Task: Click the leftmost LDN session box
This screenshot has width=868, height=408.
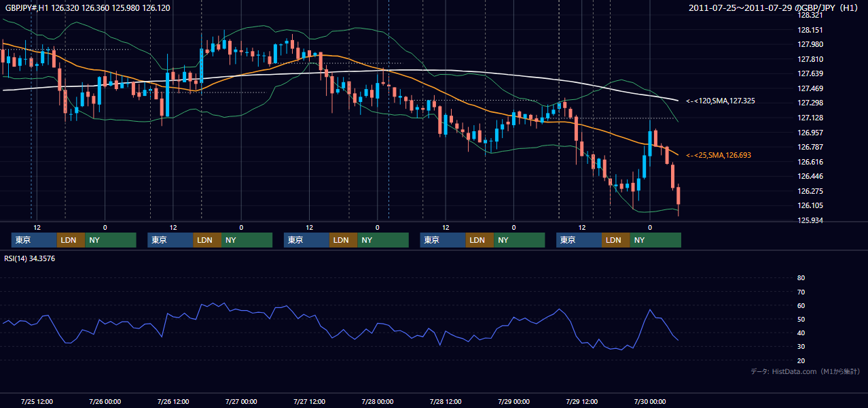Action: tap(71, 240)
